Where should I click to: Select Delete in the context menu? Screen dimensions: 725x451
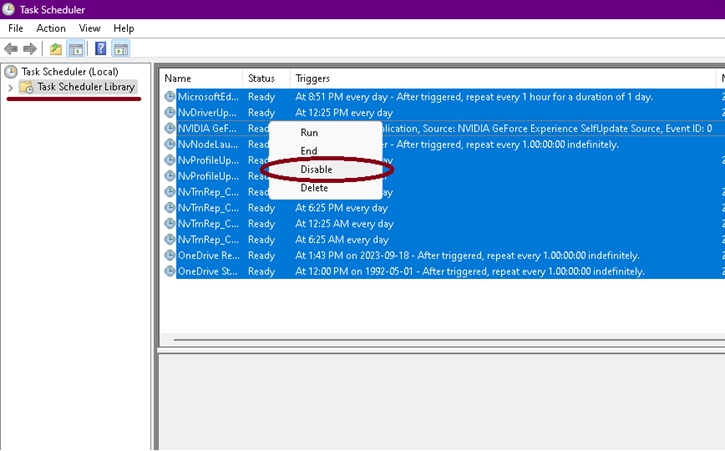pyautogui.click(x=314, y=188)
